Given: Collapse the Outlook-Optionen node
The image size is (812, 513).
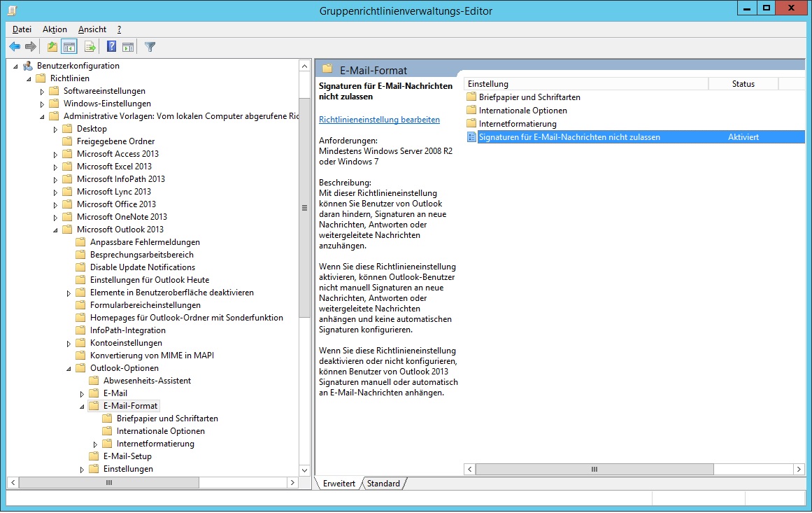Looking at the screenshot, I should (69, 369).
